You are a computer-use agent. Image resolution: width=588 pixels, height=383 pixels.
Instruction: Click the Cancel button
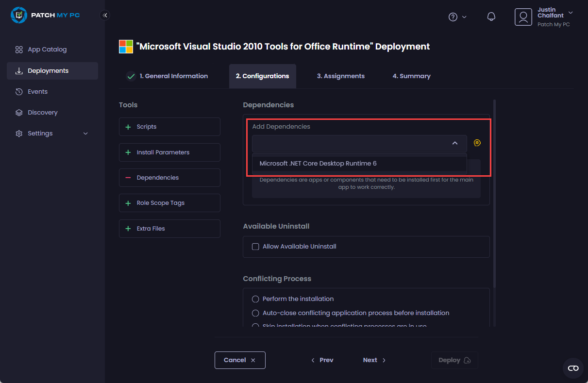tap(240, 360)
